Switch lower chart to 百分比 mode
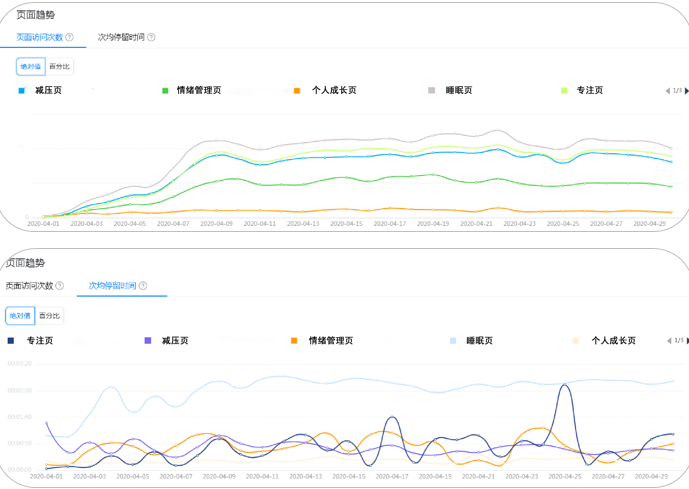This screenshot has width=689, height=489. pos(49,316)
